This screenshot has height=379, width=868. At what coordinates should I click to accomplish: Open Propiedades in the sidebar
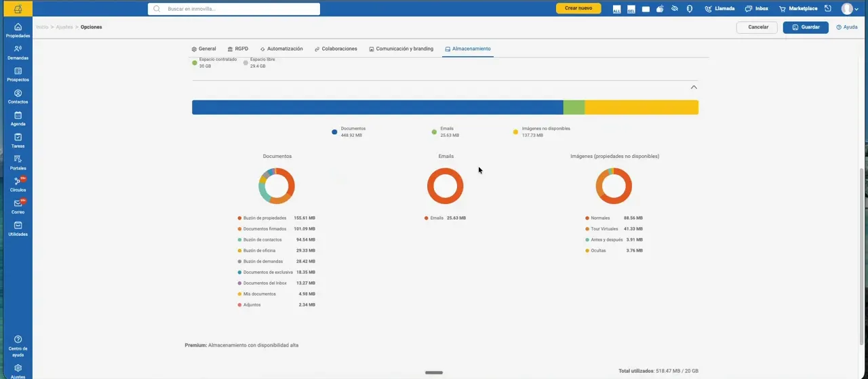click(x=18, y=31)
